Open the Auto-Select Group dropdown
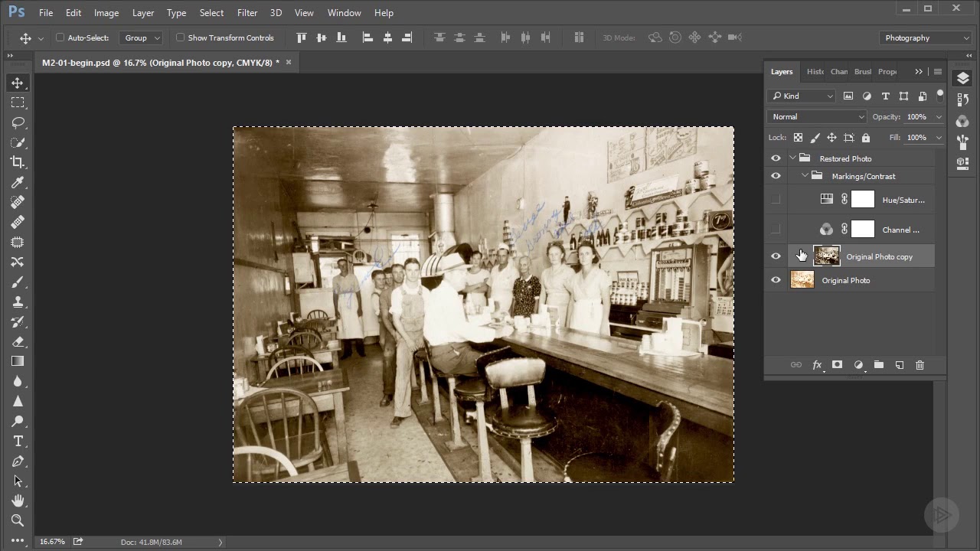The height and width of the screenshot is (551, 980). click(x=142, y=37)
